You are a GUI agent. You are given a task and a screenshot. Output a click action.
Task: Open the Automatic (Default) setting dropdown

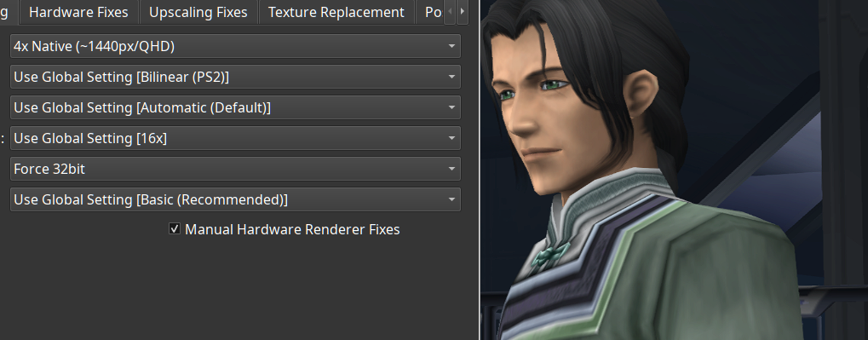pos(235,107)
